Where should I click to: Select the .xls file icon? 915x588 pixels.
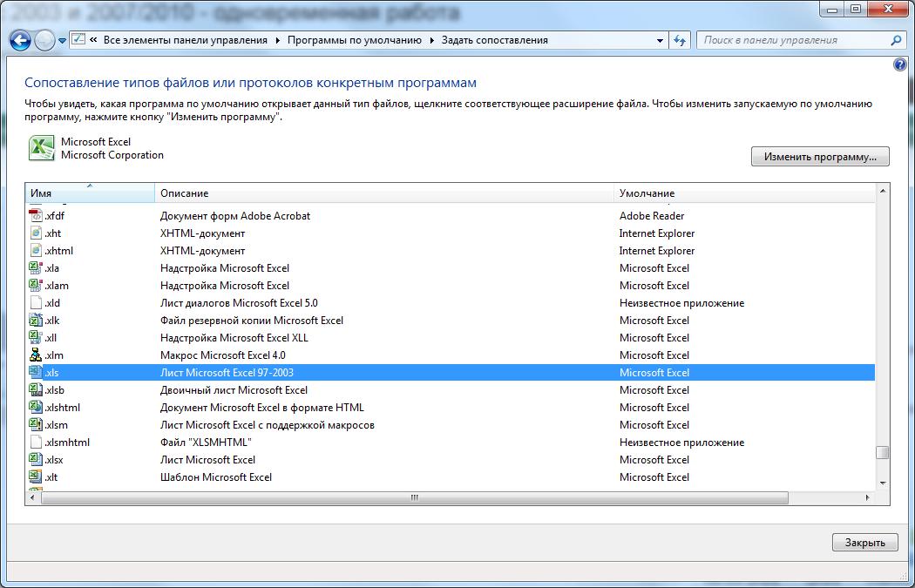(x=37, y=373)
